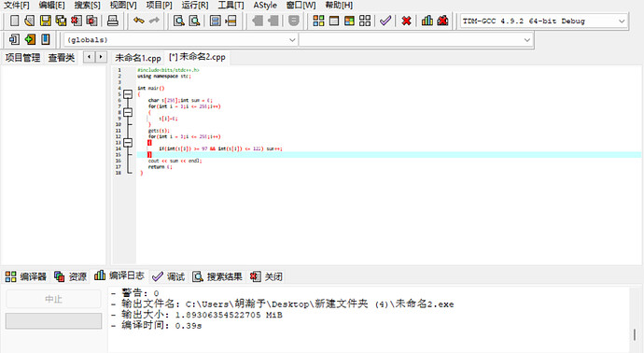
Task: Select the 编译日志 bottom tab
Action: (119, 275)
